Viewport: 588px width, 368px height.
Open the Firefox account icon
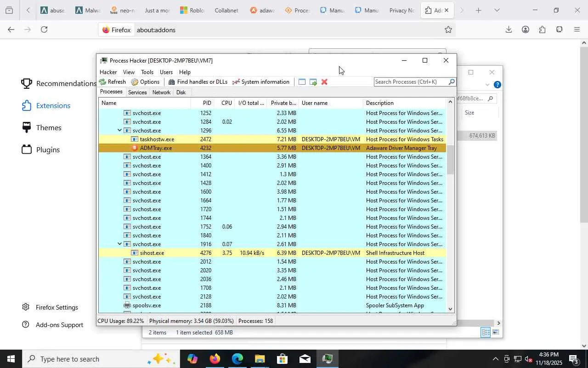(x=526, y=30)
